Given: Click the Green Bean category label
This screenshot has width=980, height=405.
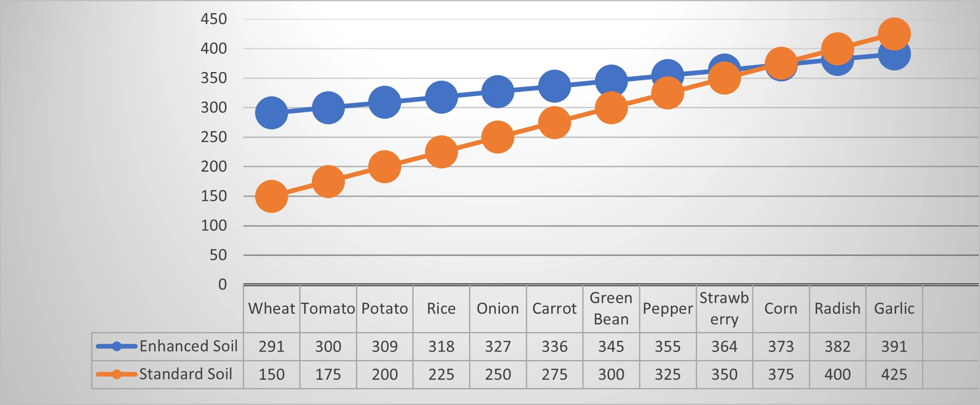Looking at the screenshot, I should coord(611,309).
